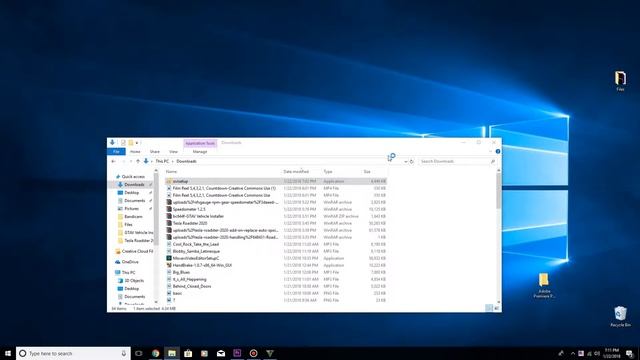Click the selected application file at the top of the list
This screenshot has height=360, width=640.
[x=276, y=181]
